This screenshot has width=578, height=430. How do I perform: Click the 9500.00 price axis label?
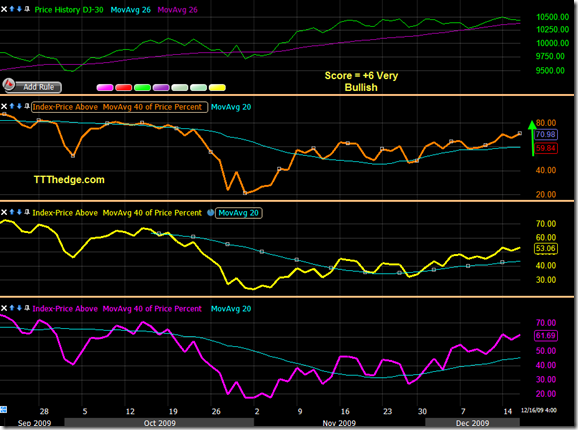550,70
